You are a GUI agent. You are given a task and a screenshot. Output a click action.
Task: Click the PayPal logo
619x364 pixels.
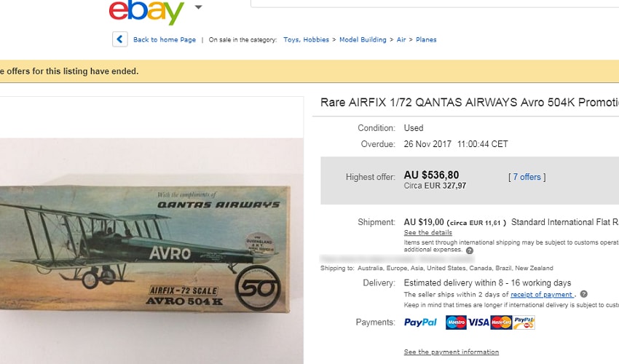click(x=420, y=323)
